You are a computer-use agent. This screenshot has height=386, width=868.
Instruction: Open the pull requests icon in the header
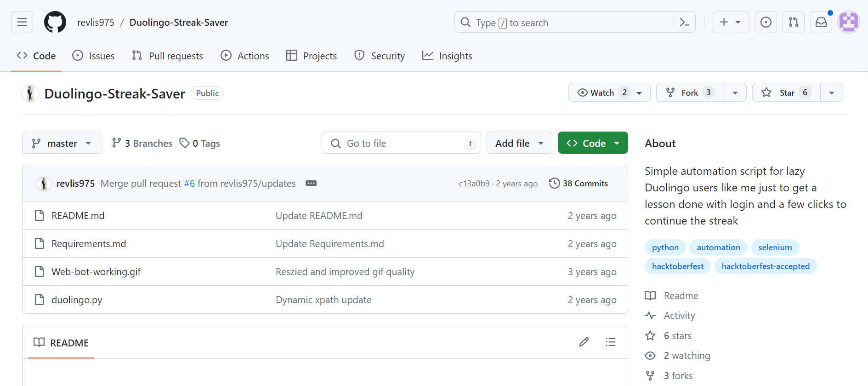(x=793, y=22)
